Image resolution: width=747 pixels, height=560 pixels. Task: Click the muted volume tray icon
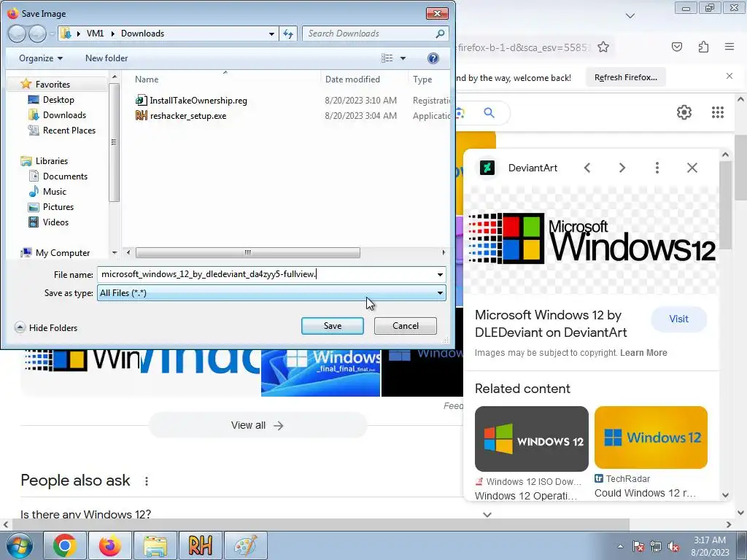pyautogui.click(x=673, y=546)
